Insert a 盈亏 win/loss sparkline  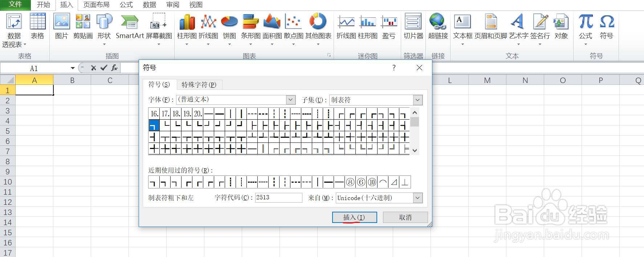tap(389, 26)
